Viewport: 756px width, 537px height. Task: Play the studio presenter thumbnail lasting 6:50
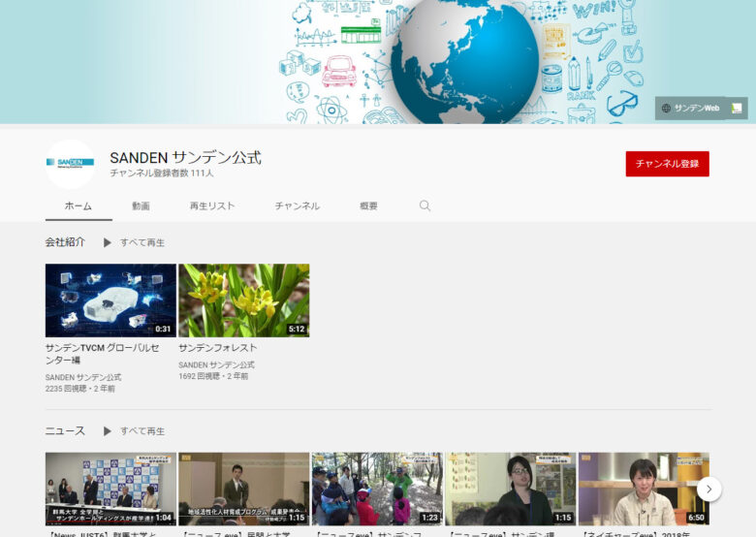644,489
